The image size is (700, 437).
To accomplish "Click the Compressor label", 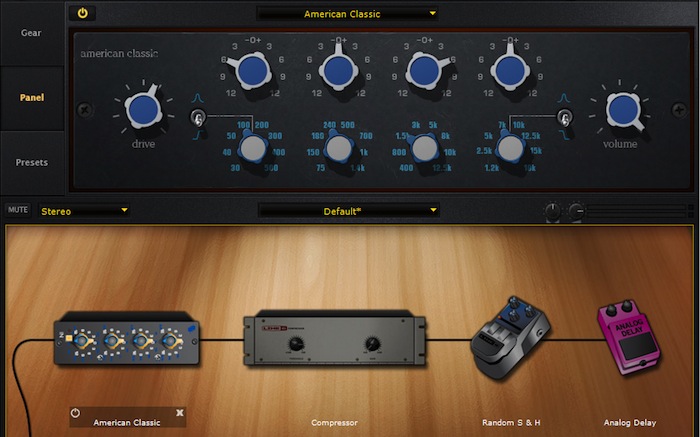I will pos(334,422).
